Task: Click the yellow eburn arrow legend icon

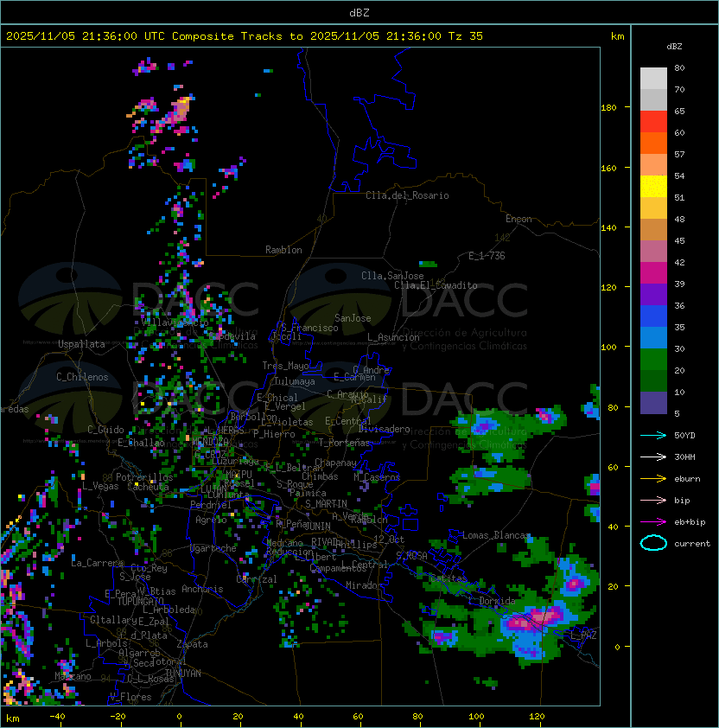Action: pyautogui.click(x=653, y=478)
